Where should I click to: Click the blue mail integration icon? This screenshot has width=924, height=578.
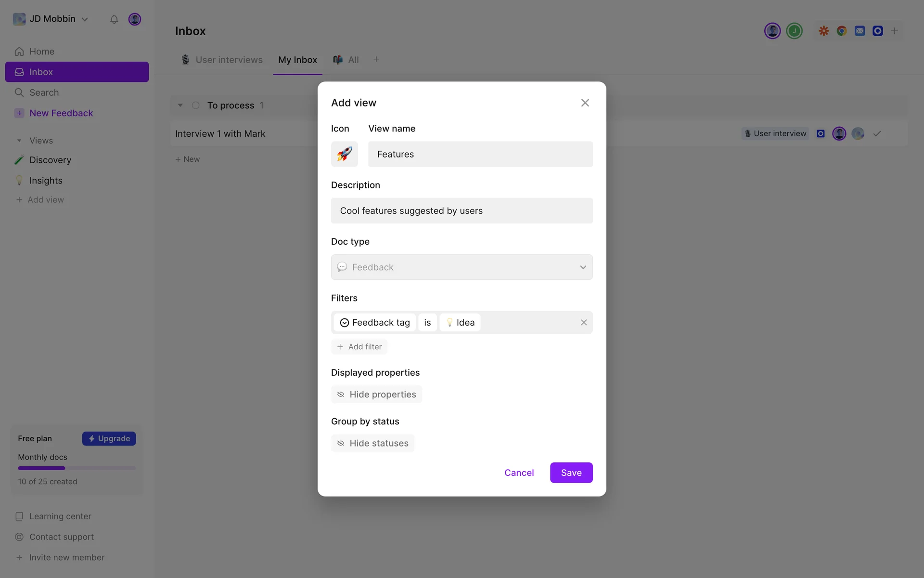pyautogui.click(x=860, y=31)
